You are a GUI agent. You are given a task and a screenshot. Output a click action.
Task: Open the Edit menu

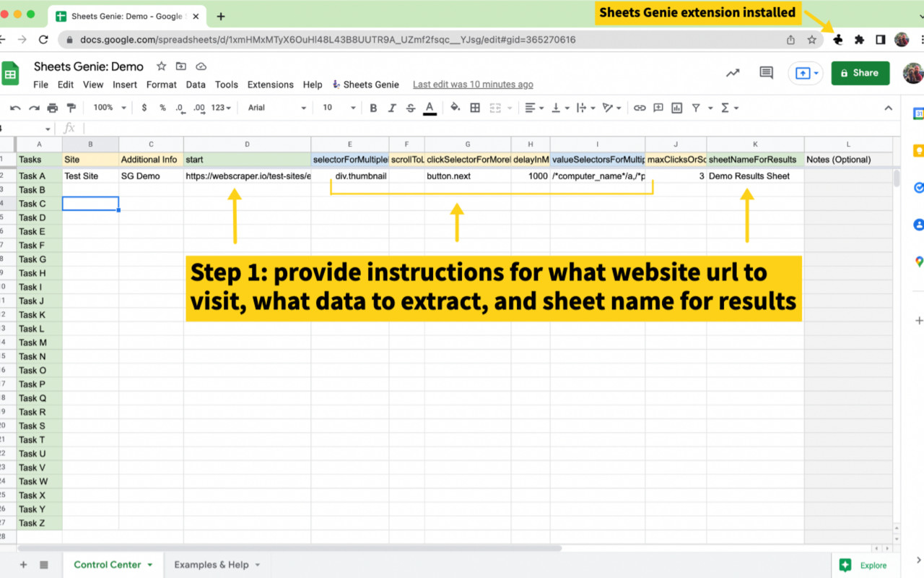click(x=66, y=85)
